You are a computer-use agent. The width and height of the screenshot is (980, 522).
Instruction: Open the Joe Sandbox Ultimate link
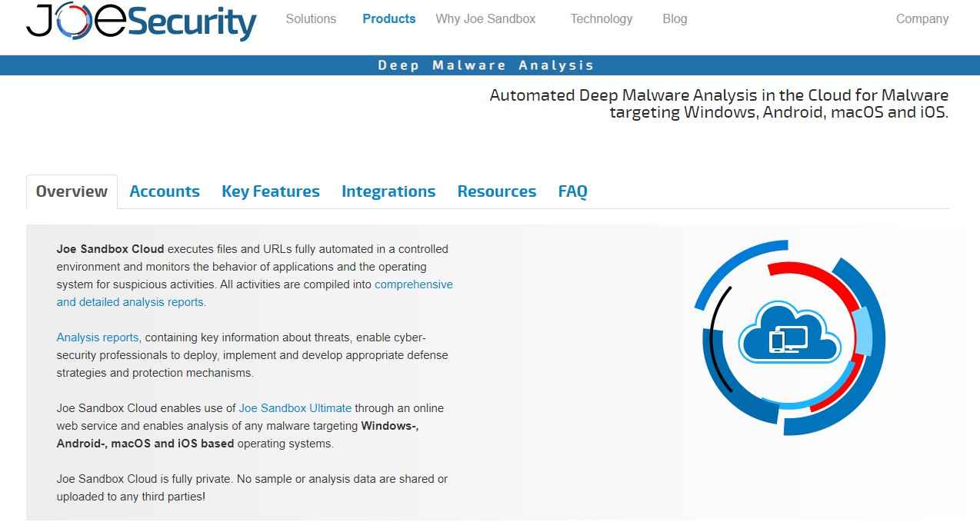(295, 408)
